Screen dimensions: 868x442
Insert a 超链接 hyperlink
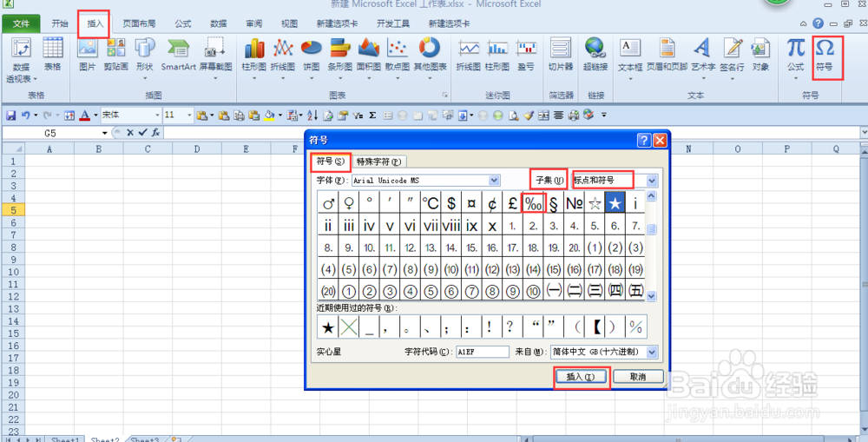(x=595, y=56)
